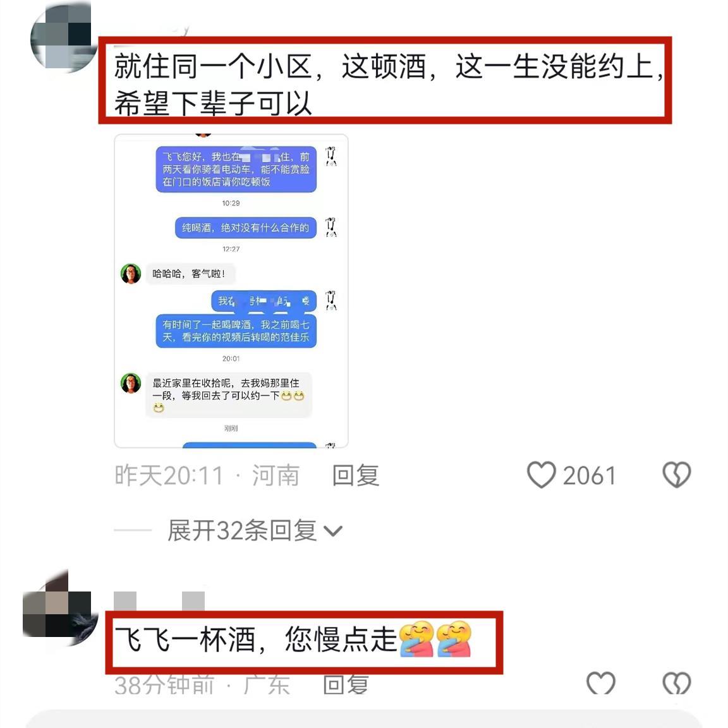Open the attached chat screenshot image
Viewport: 728px width, 728px height.
tap(231, 291)
